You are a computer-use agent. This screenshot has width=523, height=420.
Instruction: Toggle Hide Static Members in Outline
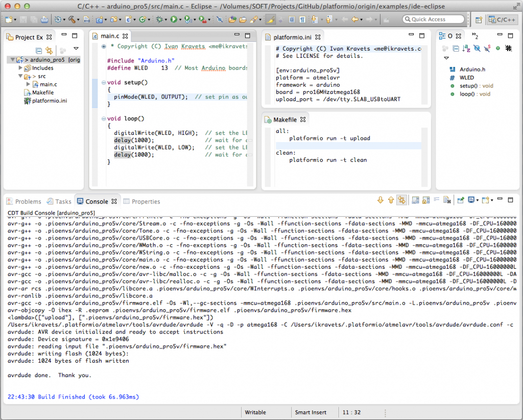487,49
